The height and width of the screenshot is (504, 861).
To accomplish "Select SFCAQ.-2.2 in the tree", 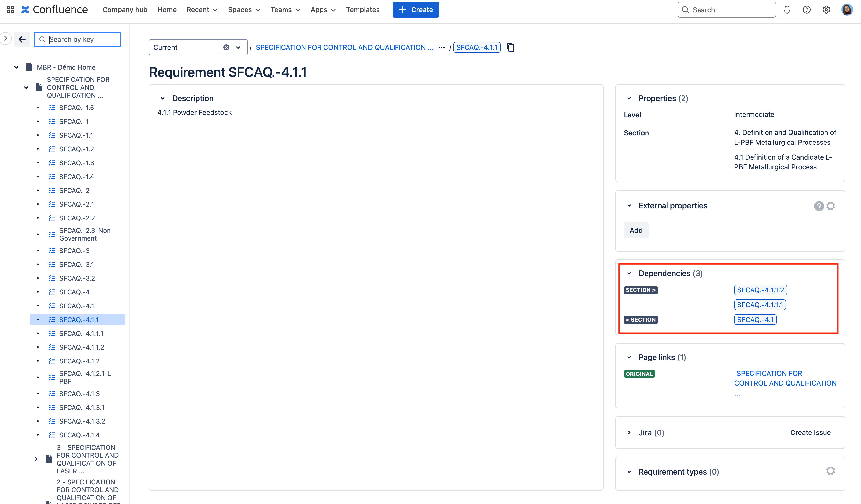I will 77,218.
